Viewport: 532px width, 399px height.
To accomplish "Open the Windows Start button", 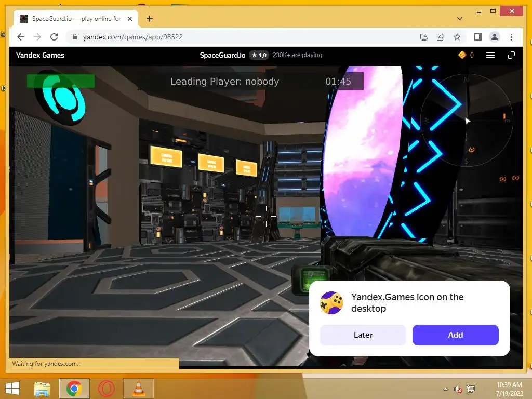I will point(12,389).
